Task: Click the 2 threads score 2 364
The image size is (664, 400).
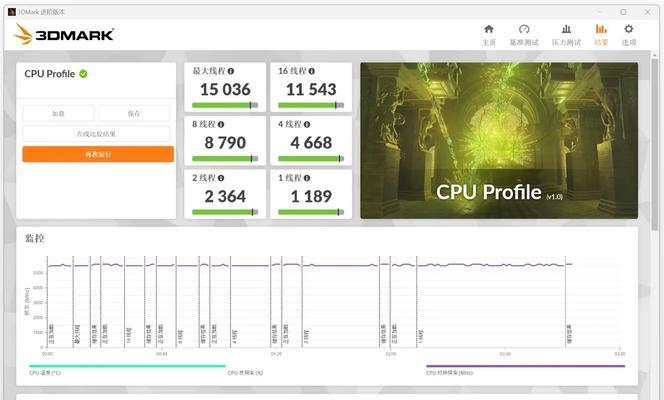Action: point(225,196)
